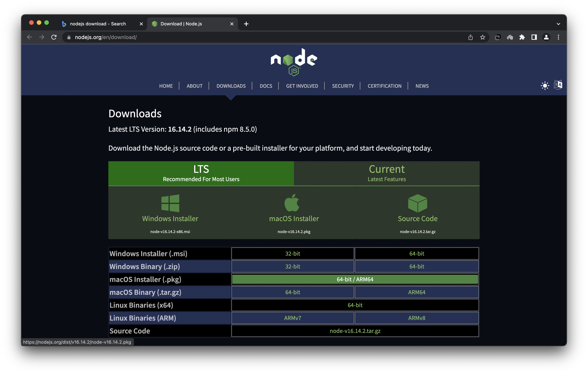Toggle the browser side panel icon
Screen dimensions: 588x374
click(x=534, y=37)
